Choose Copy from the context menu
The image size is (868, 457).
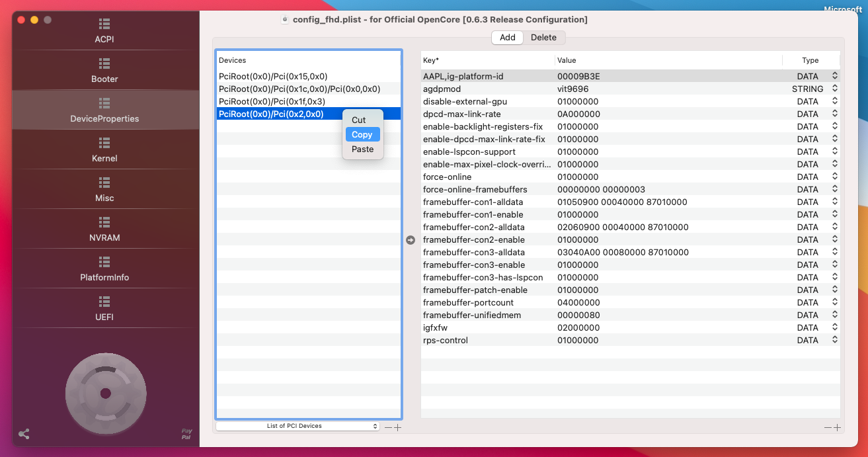tap(362, 135)
